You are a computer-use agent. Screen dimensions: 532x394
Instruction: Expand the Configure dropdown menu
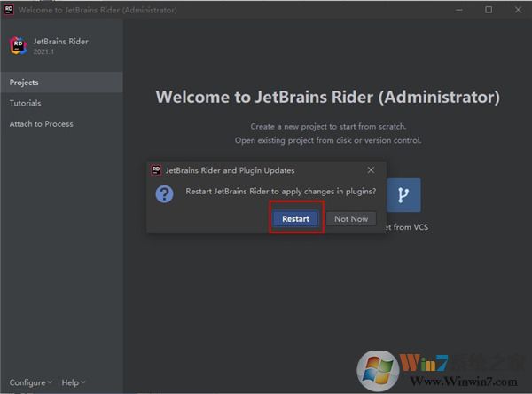(x=30, y=382)
